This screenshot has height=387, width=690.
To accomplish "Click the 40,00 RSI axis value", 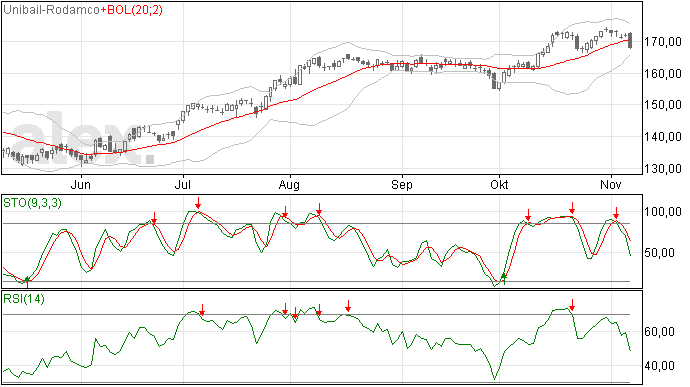I will pos(659,366).
